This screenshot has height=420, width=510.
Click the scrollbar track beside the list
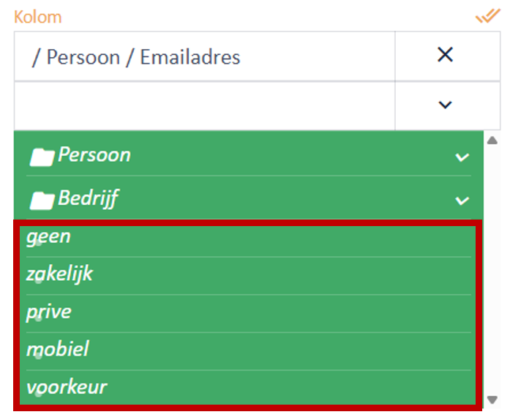(x=492, y=270)
